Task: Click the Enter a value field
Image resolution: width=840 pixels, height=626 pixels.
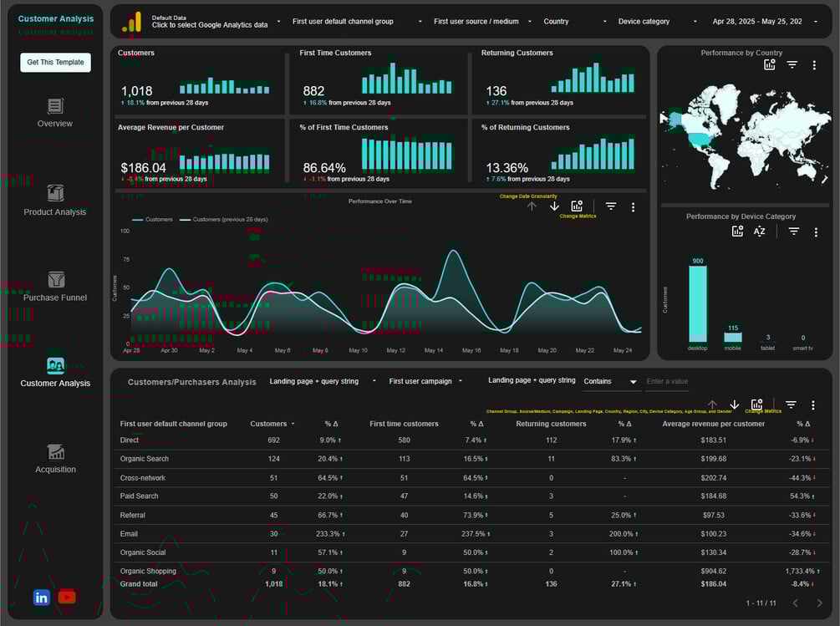Action: click(667, 382)
